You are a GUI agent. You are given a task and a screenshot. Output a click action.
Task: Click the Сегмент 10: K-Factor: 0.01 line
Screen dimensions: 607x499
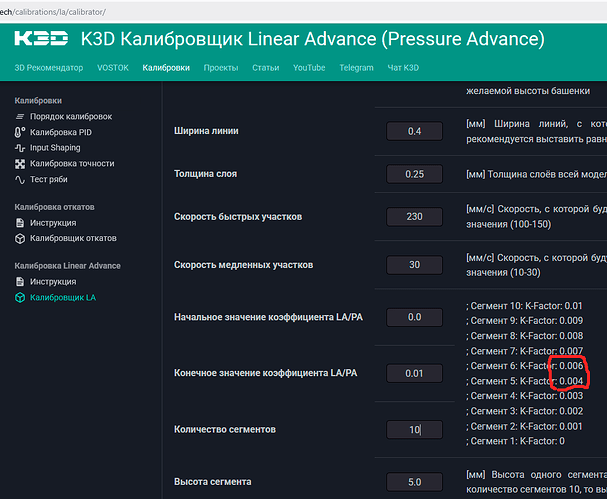point(524,306)
